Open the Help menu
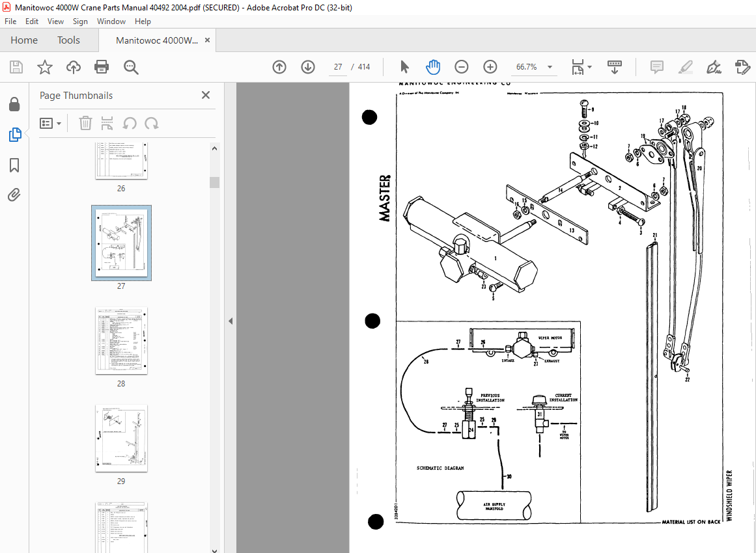This screenshot has height=553, width=756. click(x=143, y=21)
